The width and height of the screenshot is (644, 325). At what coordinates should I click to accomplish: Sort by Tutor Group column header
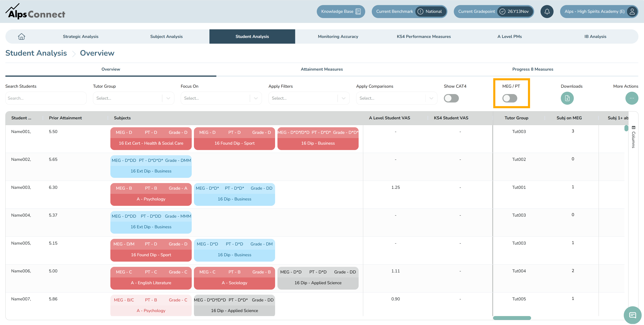click(x=516, y=118)
